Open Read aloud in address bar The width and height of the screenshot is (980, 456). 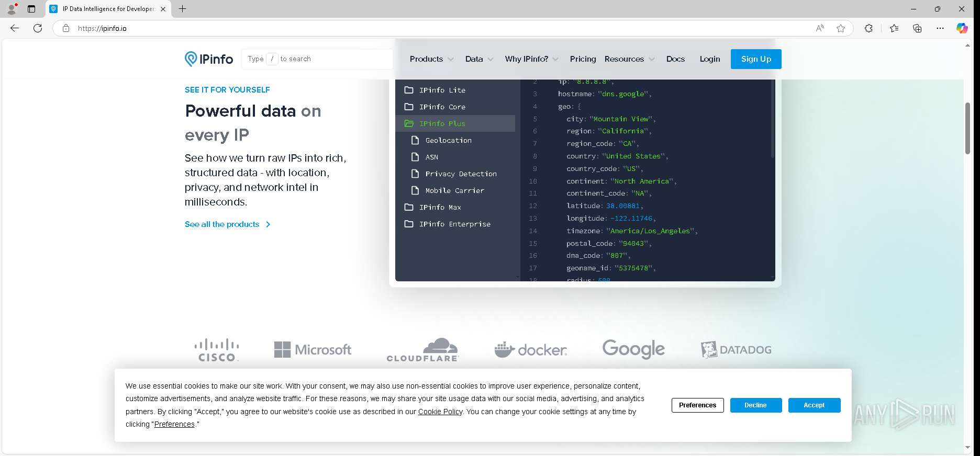820,28
